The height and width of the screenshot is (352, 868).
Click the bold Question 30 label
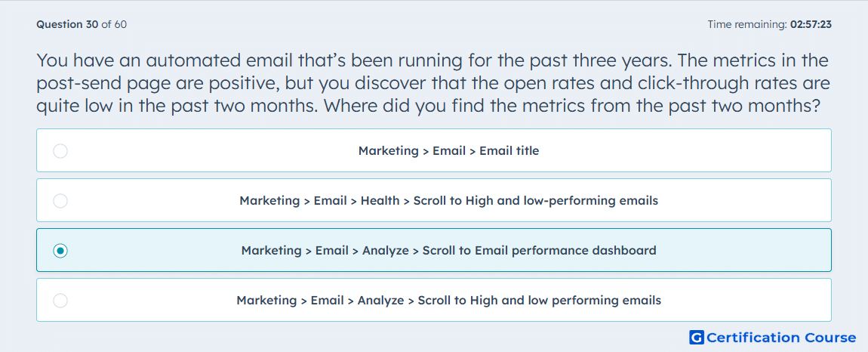(67, 24)
